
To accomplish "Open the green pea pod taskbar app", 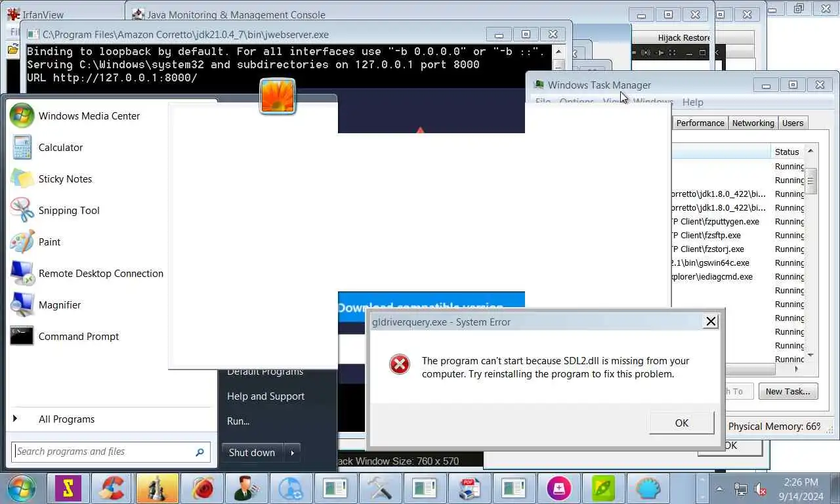I will point(603,488).
